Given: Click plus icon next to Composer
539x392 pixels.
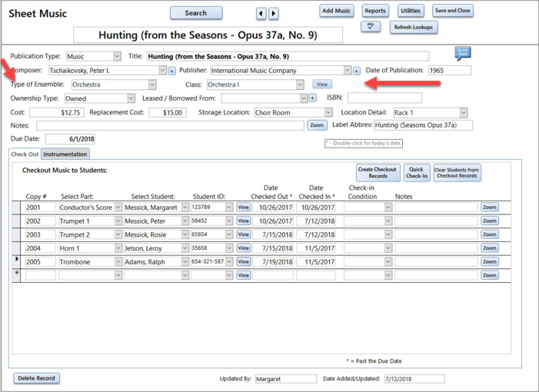Looking at the screenshot, I should coord(171,71).
